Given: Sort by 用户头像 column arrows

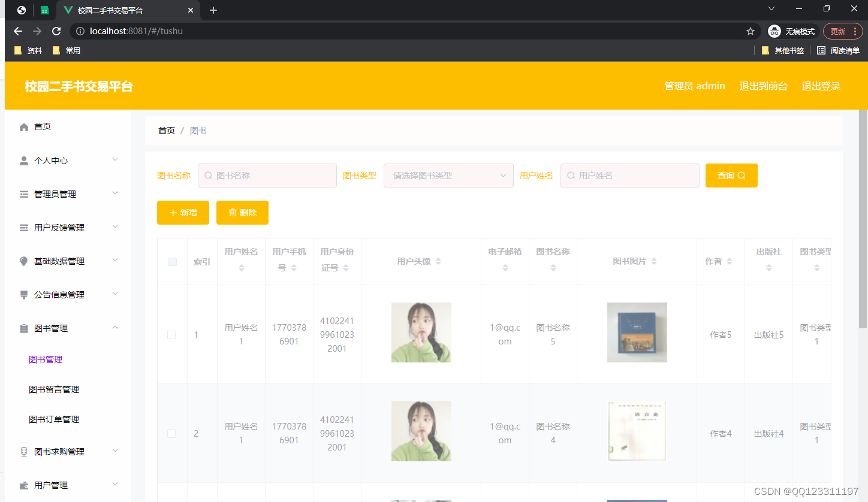Looking at the screenshot, I should (x=438, y=262).
